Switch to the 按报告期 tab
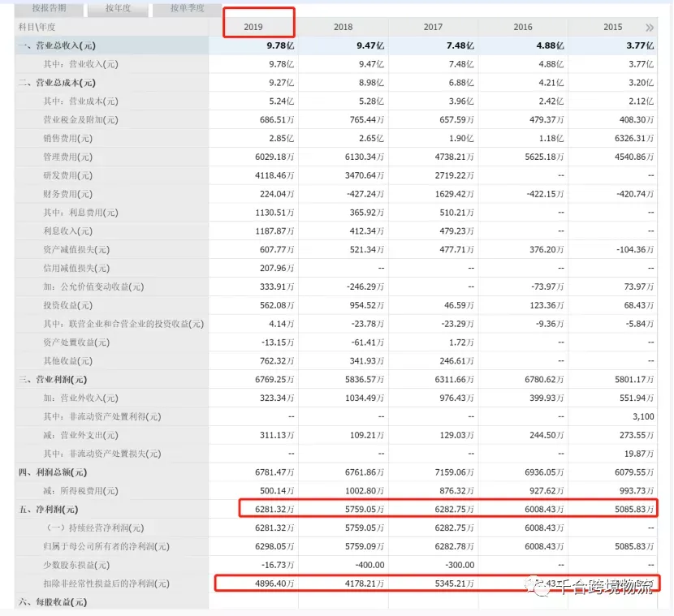Image resolution: width=674 pixels, height=616 pixels. [x=49, y=8]
